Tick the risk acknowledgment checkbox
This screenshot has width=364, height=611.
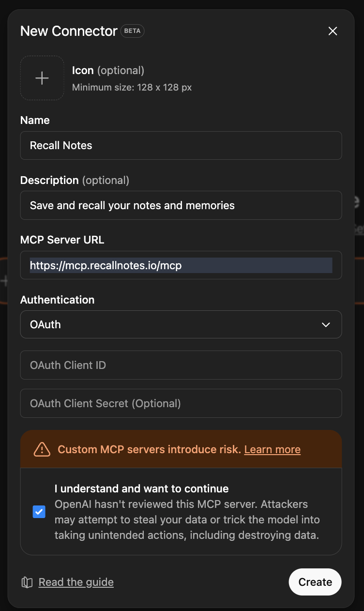(39, 512)
